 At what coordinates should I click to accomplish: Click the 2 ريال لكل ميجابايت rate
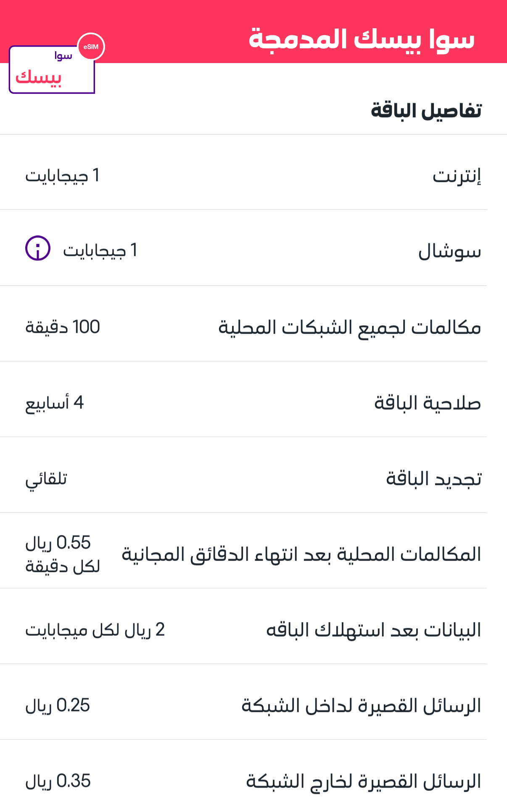point(95,630)
